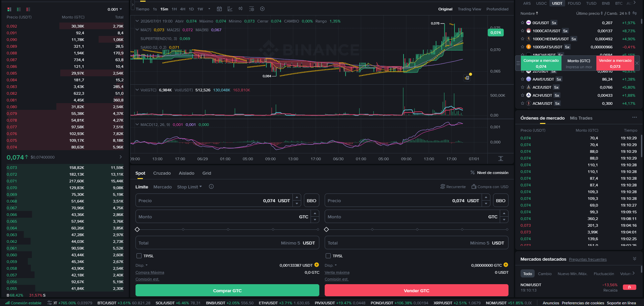Show sell-only order book view icon

click(x=28, y=9)
